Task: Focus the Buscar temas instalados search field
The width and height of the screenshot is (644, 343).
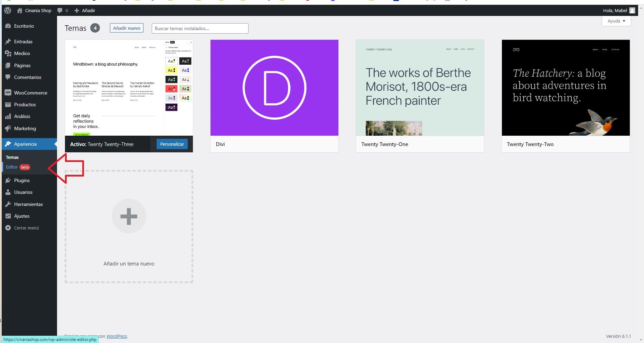Action: tap(200, 28)
